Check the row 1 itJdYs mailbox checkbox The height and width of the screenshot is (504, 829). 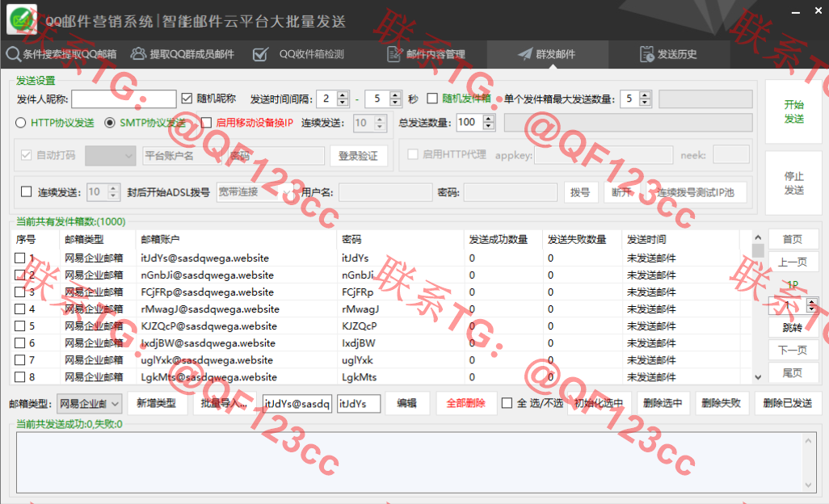tap(20, 258)
